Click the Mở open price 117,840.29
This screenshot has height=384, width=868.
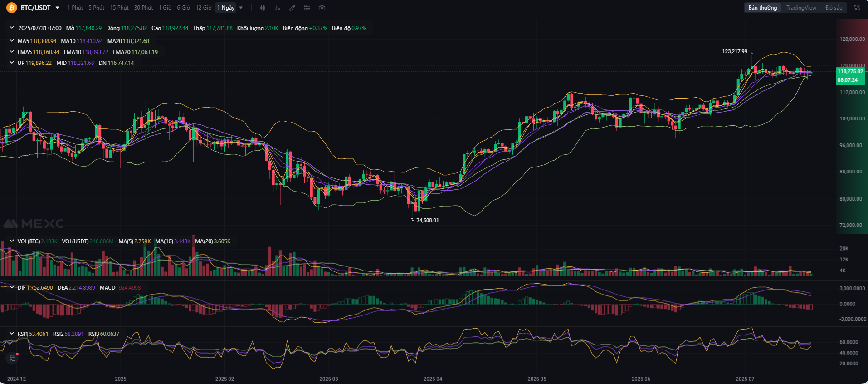[88, 28]
